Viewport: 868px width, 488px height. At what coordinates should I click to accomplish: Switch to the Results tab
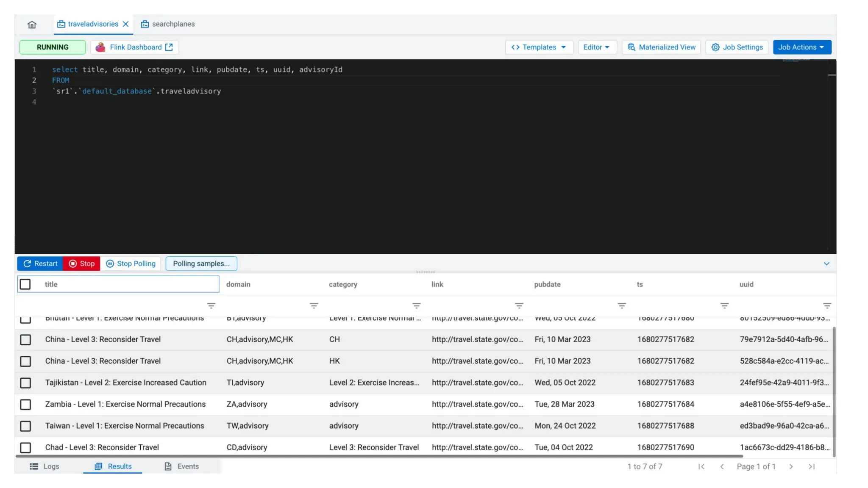pos(113,466)
